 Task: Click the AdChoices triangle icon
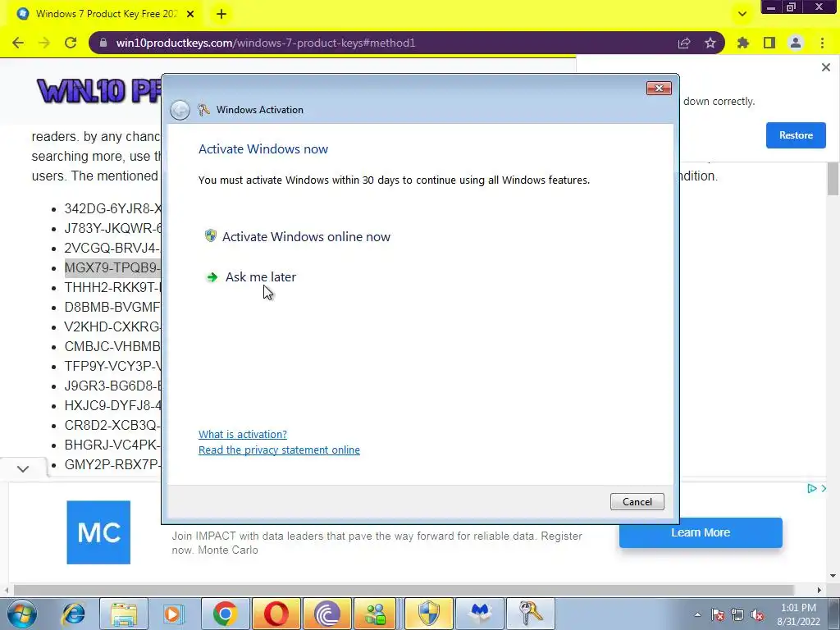[811, 488]
